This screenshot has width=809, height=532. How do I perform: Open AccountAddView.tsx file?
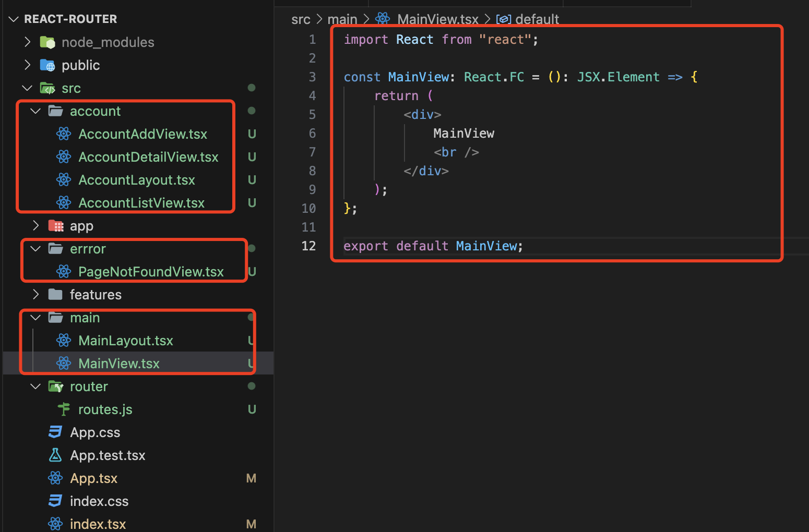142,134
